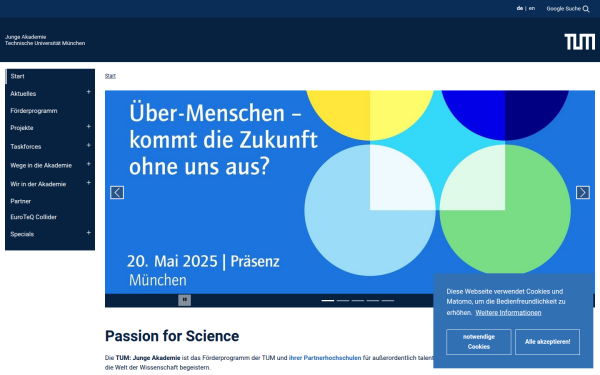
Task: Open Weitere Informationen cookie link
Action: coord(508,313)
